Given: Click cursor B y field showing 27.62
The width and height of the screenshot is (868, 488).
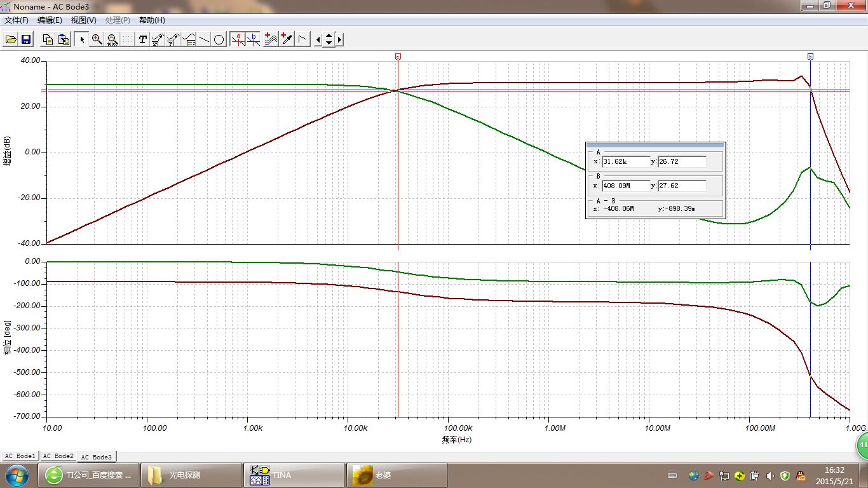Looking at the screenshot, I should [682, 186].
